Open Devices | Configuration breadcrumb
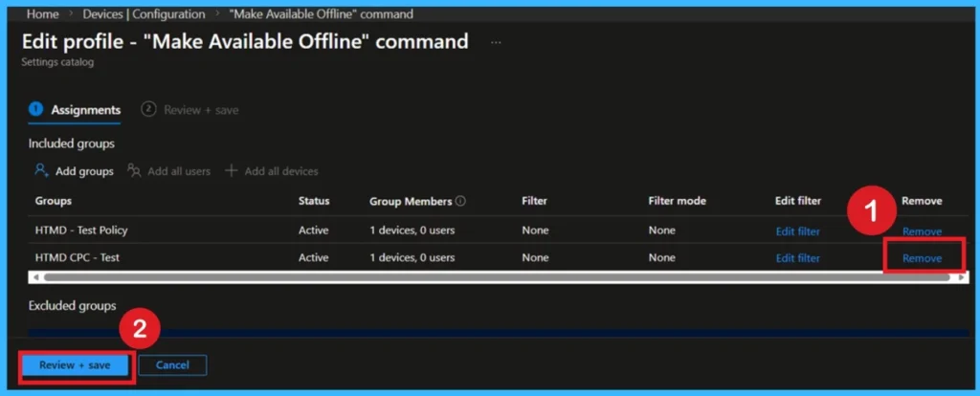 144,13
